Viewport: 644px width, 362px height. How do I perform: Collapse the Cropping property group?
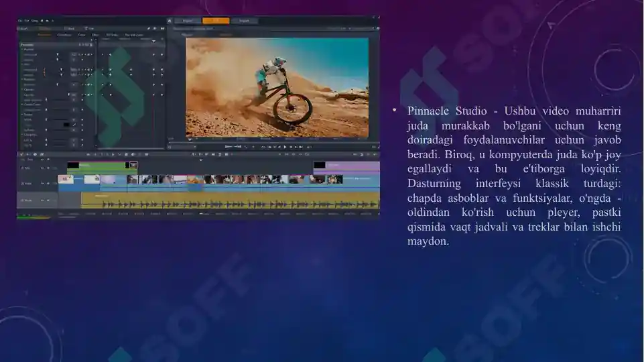[x=22, y=135]
